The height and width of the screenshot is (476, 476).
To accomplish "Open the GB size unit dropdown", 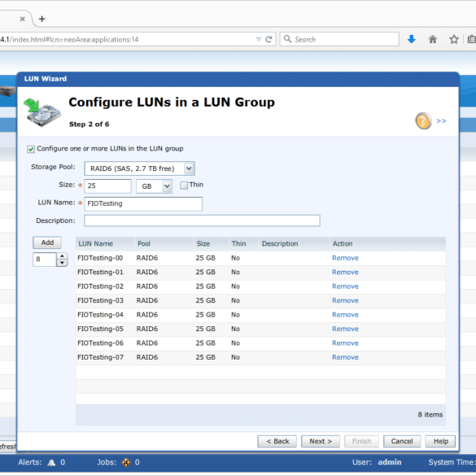I will [x=167, y=186].
